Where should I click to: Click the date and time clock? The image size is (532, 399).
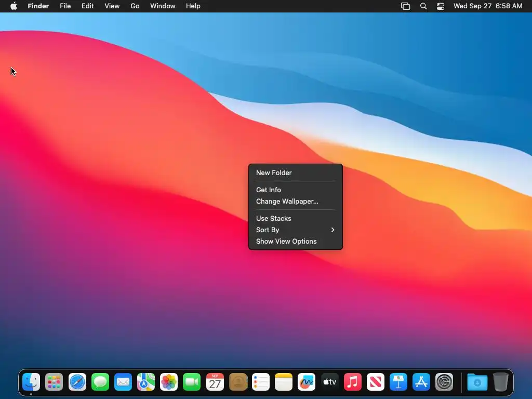[x=487, y=6]
